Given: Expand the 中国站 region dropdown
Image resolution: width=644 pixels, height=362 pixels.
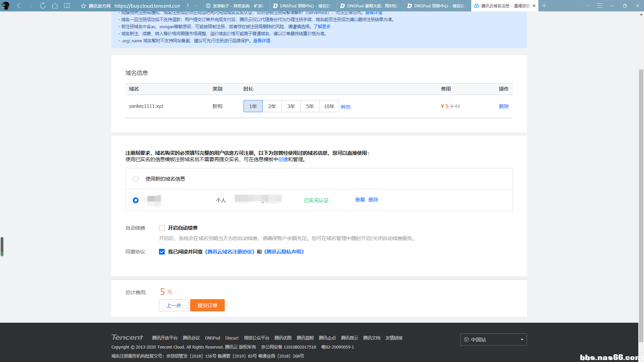Looking at the screenshot, I should [493, 340].
